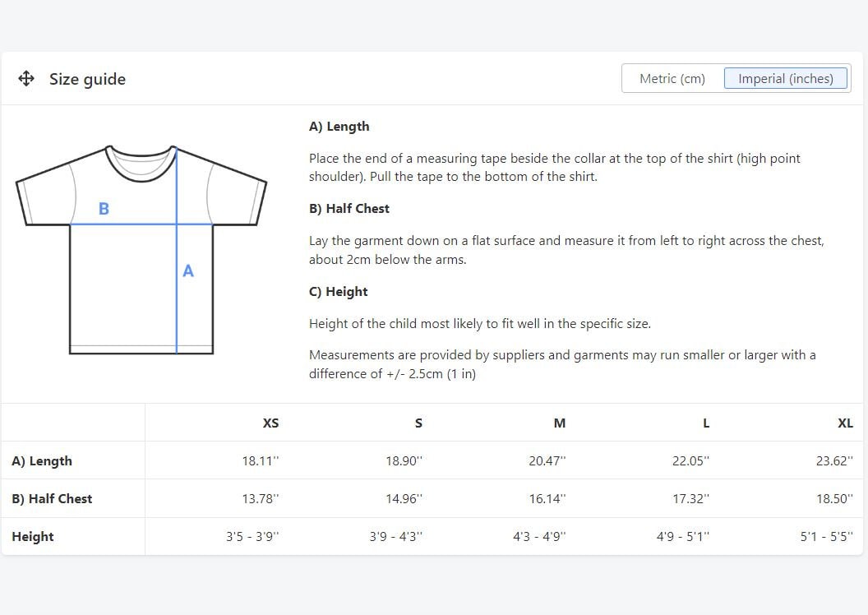The height and width of the screenshot is (615, 868).
Task: Click the blue letter B on the shirt
Action: coord(104,209)
